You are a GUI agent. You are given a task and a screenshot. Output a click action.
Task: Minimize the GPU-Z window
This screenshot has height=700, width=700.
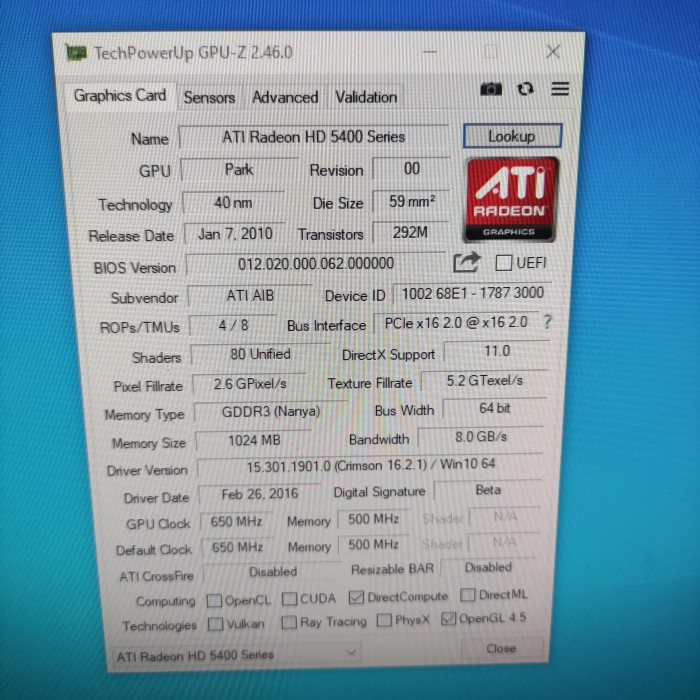(429, 52)
